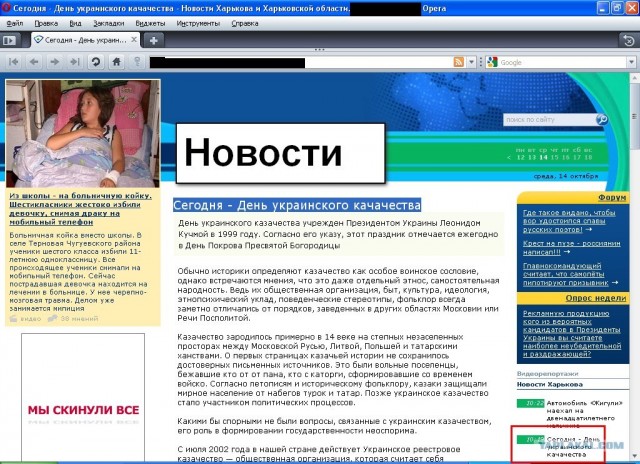Select day 12 in the calendar
The image size is (640, 464).
click(x=520, y=157)
